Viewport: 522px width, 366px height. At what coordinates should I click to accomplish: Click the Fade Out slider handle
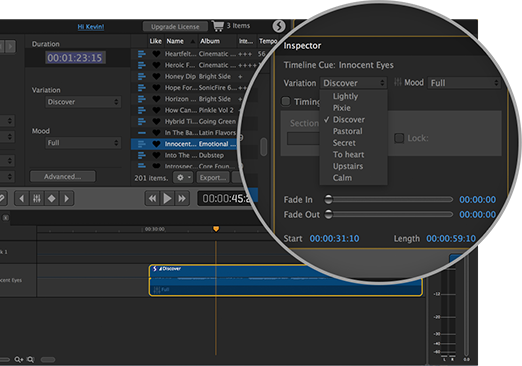point(328,214)
